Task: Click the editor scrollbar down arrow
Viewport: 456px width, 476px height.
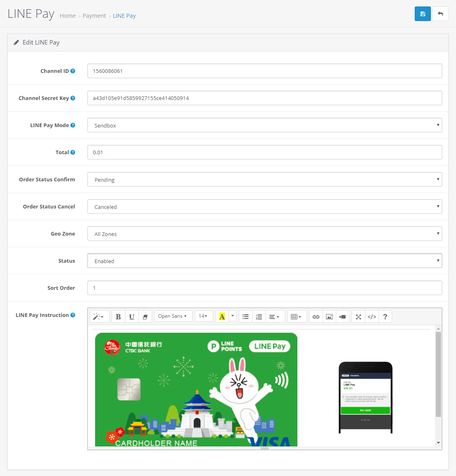Action: tap(438, 443)
